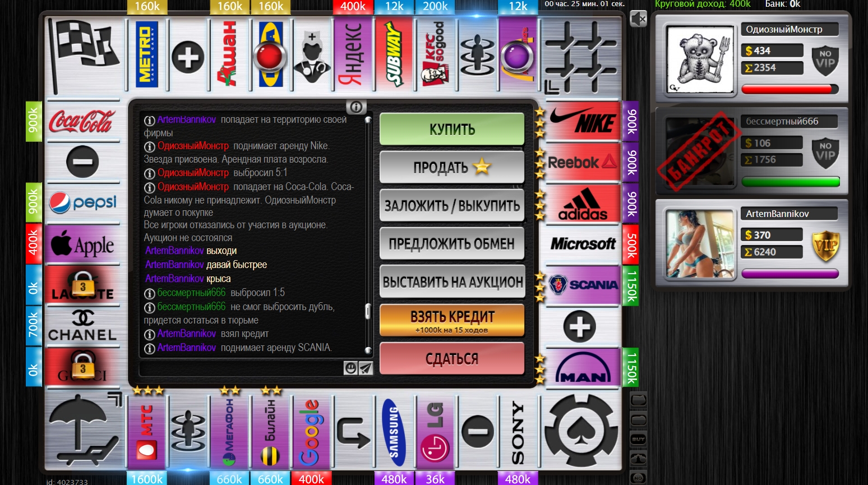Select the Nike company cell
The width and height of the screenshot is (868, 485).
(582, 121)
